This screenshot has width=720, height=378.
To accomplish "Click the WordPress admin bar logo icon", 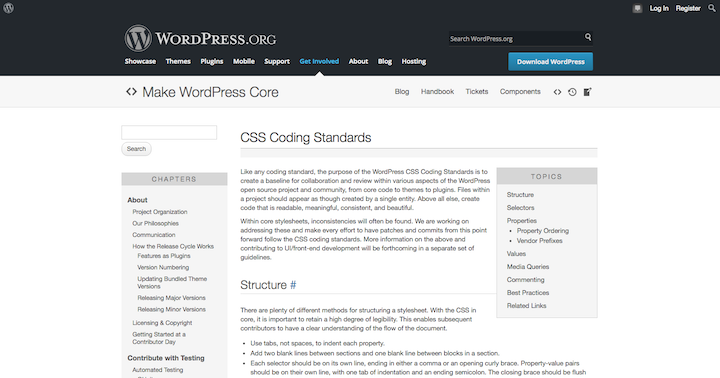I will pyautogui.click(x=8, y=8).
